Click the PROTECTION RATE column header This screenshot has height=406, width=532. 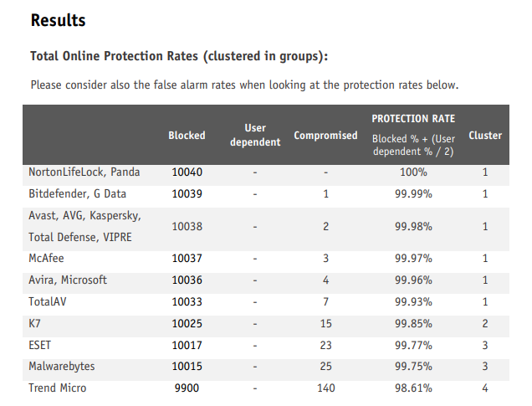[x=413, y=119]
